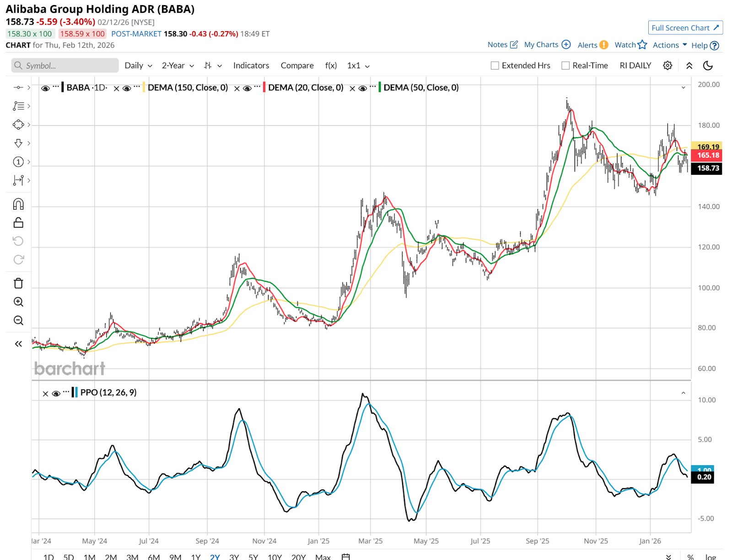Collapse the left drawing toolbar
Viewport: 732px width, 560px height.
(18, 344)
